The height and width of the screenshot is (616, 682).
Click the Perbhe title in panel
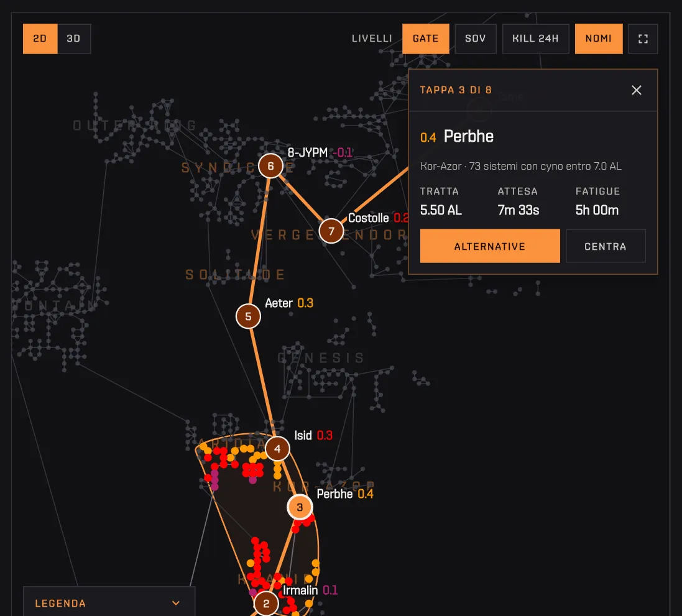click(468, 137)
